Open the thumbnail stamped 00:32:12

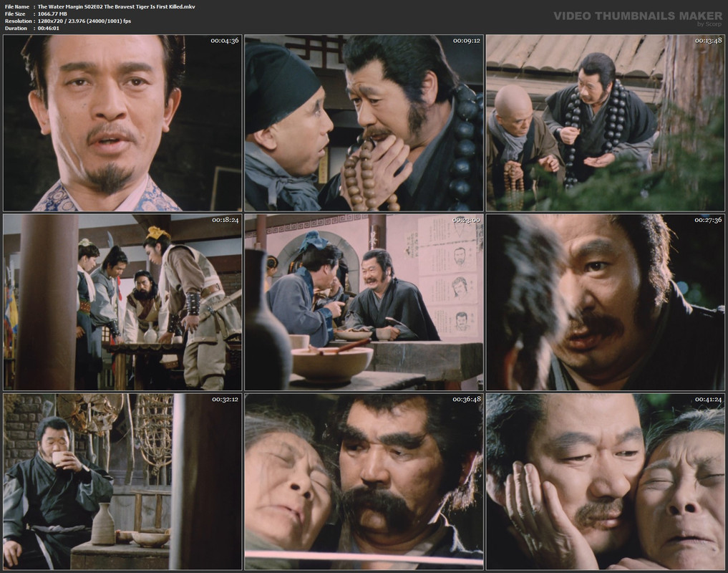pos(122,481)
